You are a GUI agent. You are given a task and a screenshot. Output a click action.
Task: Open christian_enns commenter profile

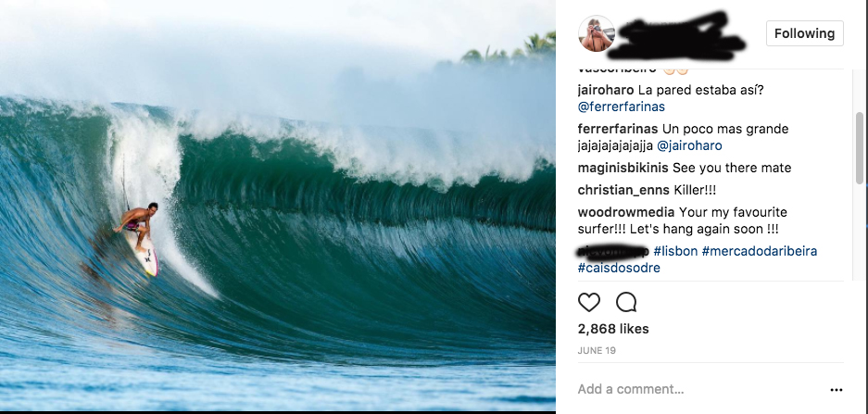623,191
